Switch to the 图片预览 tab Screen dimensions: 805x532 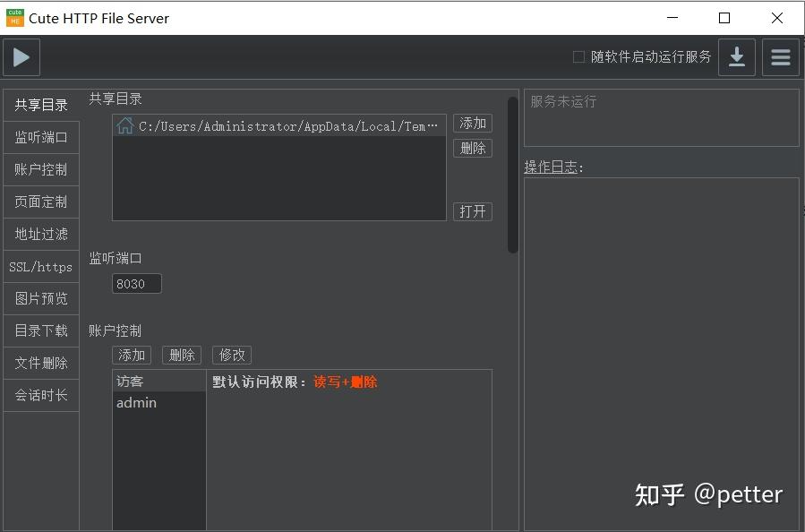pyautogui.click(x=40, y=298)
